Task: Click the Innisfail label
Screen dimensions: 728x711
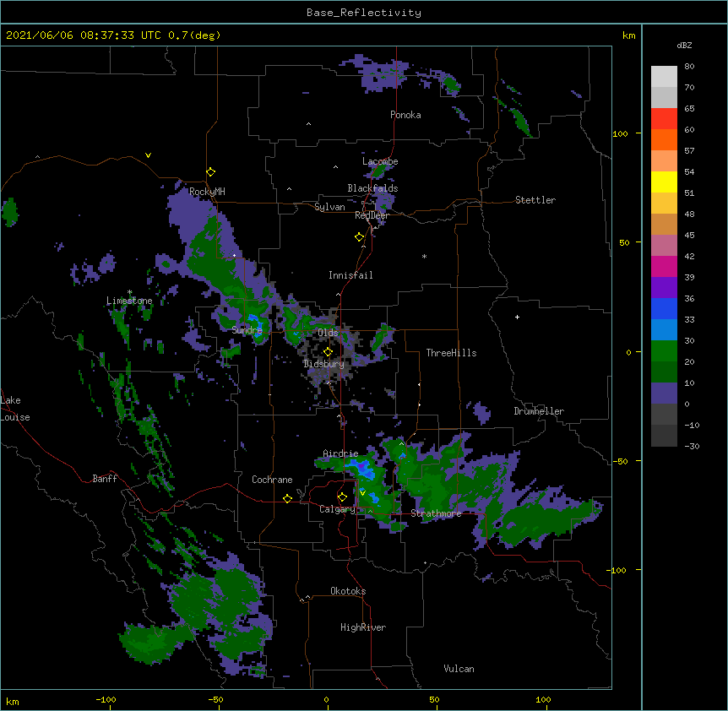Action: [x=350, y=275]
